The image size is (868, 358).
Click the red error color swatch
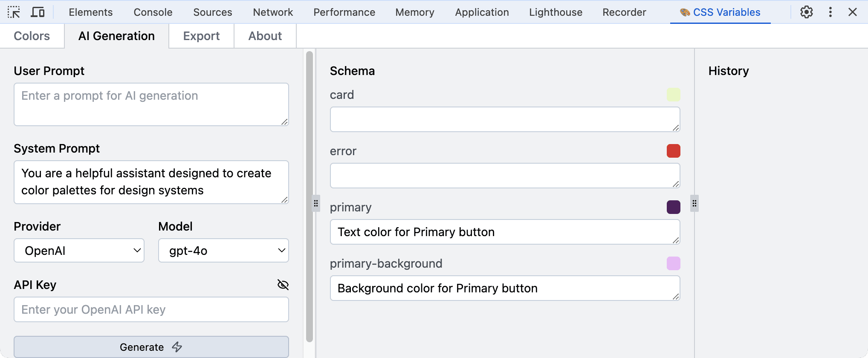click(x=673, y=151)
